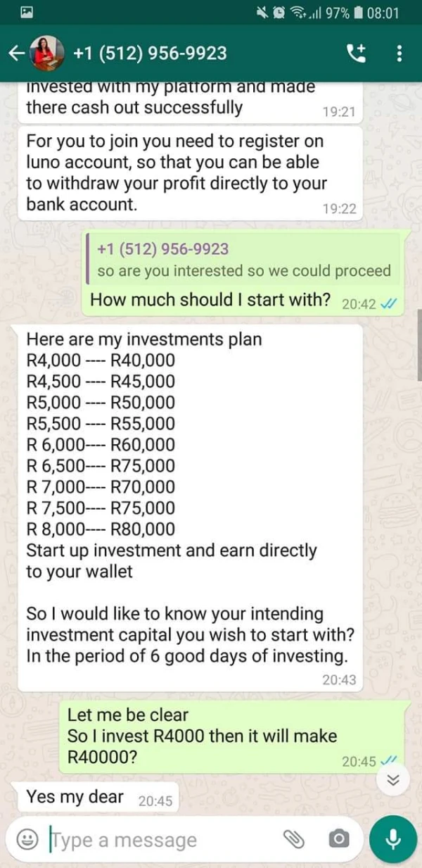Tap the quoted reply 'so are you interested'
This screenshot has height=868, width=422.
(243, 260)
